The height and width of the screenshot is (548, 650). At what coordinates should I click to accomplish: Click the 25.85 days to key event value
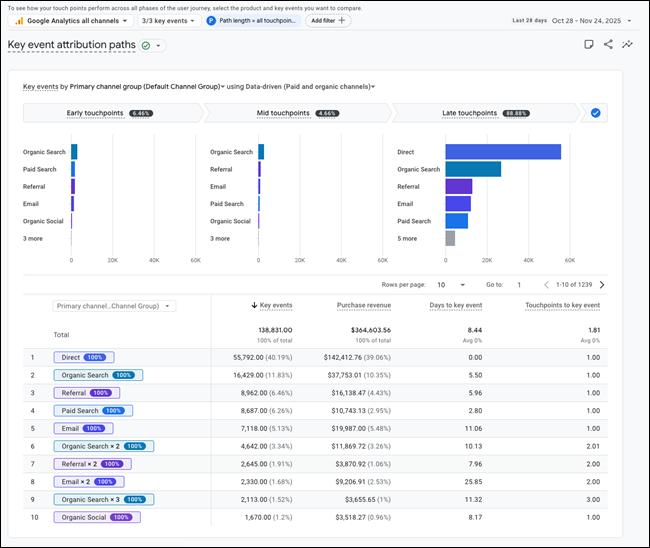pos(473,482)
